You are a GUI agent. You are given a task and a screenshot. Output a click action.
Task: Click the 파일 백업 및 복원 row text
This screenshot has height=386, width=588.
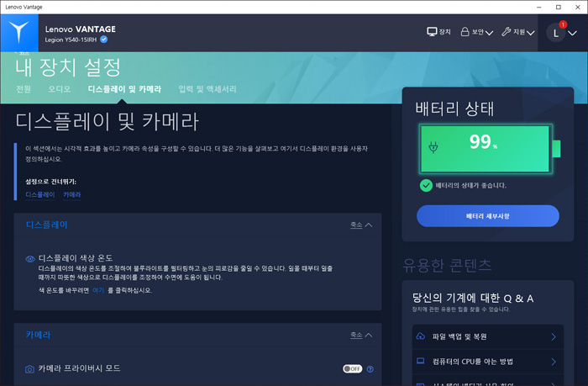[x=459, y=336]
